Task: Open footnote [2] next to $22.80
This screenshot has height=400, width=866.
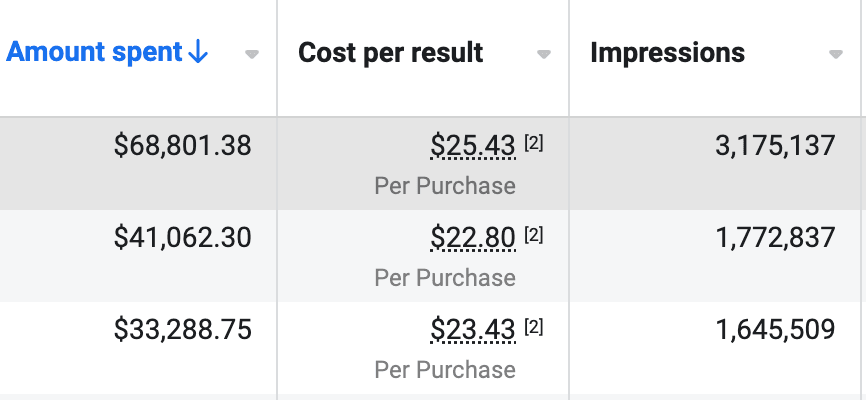Action: [534, 236]
